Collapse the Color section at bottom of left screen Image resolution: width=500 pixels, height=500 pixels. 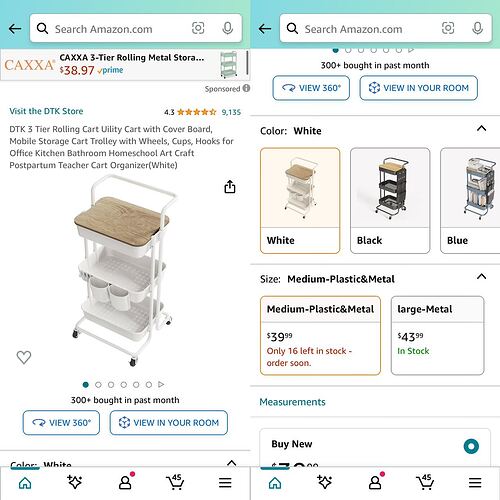pyautogui.click(x=231, y=463)
